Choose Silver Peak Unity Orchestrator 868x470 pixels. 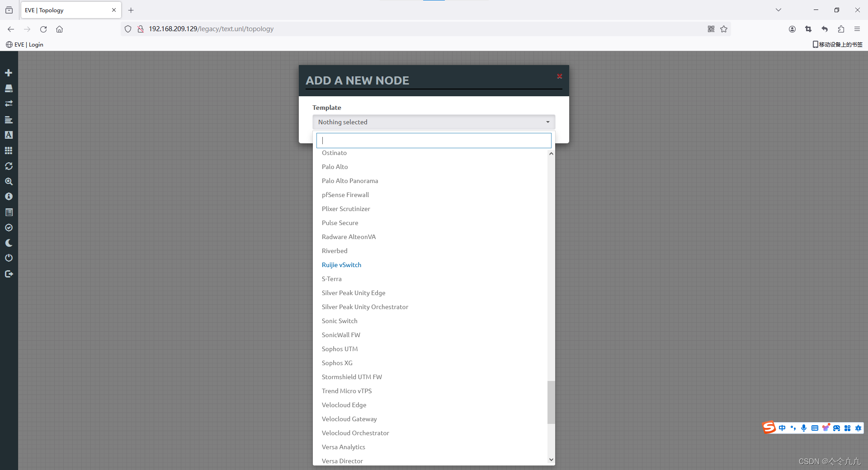tap(430, 307)
